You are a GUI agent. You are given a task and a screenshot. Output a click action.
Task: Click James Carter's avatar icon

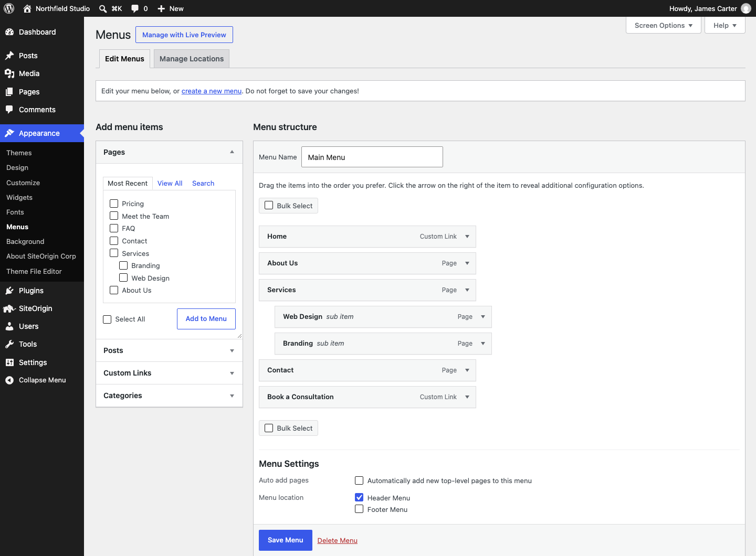click(x=746, y=8)
